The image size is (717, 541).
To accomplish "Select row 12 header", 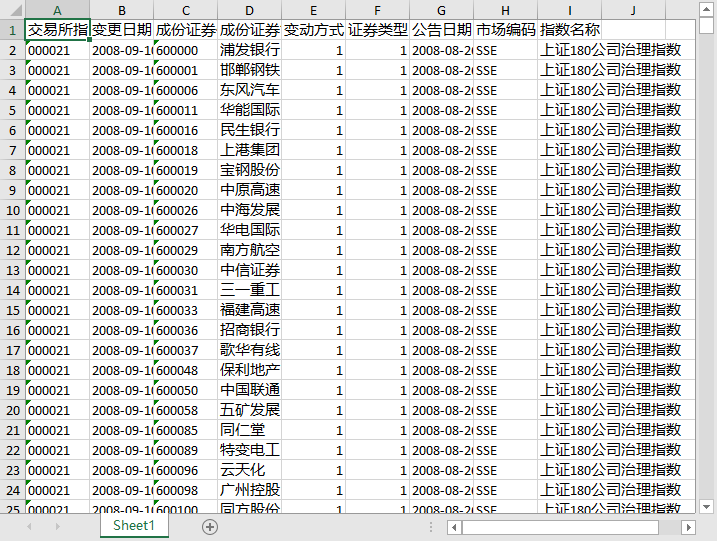I will 12,250.
